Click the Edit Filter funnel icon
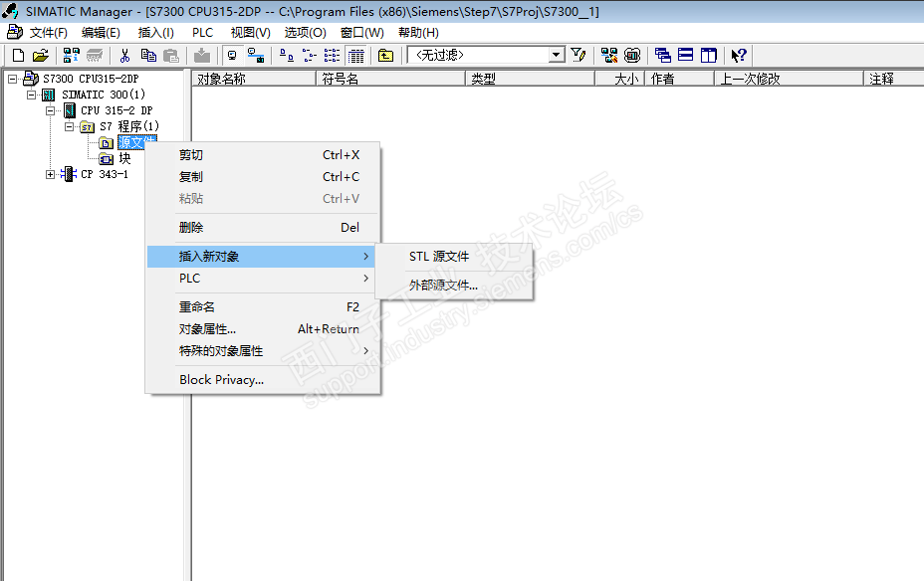The image size is (924, 581). 578,56
